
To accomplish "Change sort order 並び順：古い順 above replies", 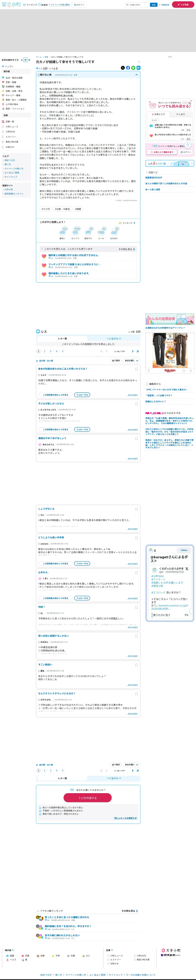I will point(45,361).
